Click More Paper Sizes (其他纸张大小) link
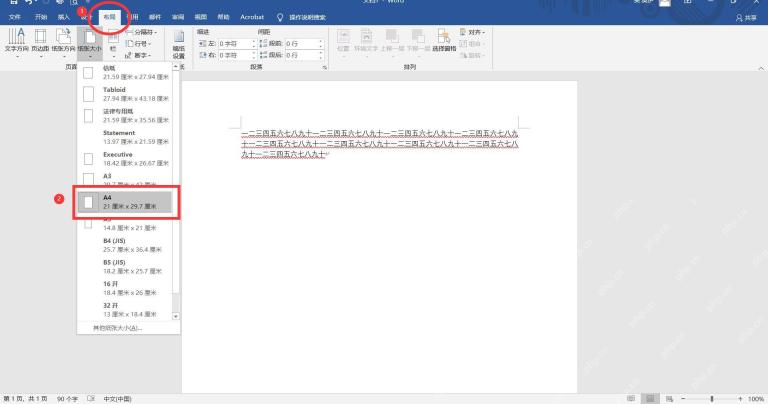The width and height of the screenshot is (768, 404). (118, 328)
